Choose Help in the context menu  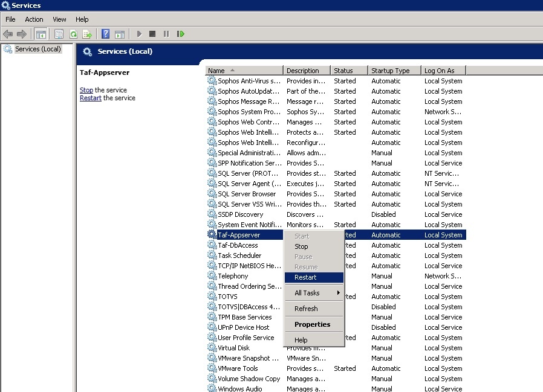(x=314, y=340)
